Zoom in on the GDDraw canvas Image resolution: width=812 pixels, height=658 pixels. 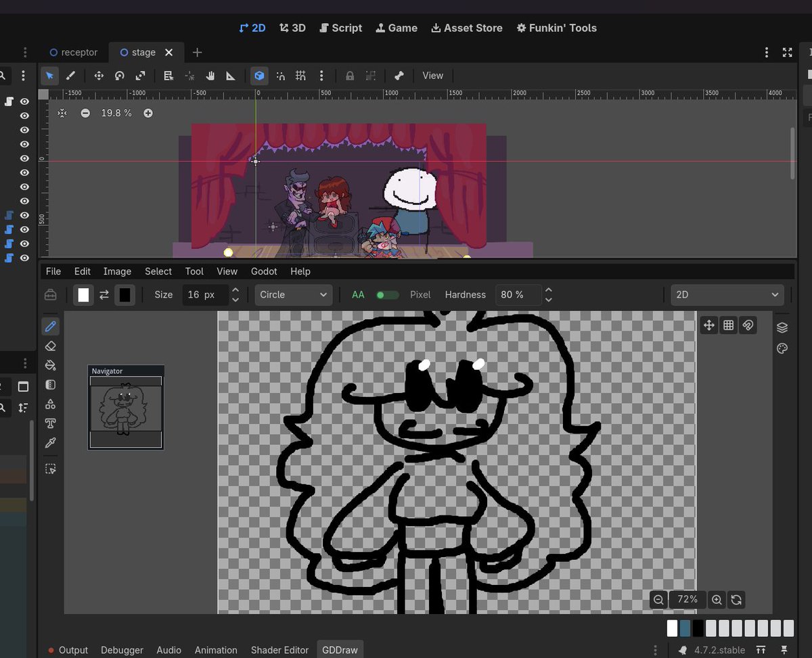tap(717, 599)
